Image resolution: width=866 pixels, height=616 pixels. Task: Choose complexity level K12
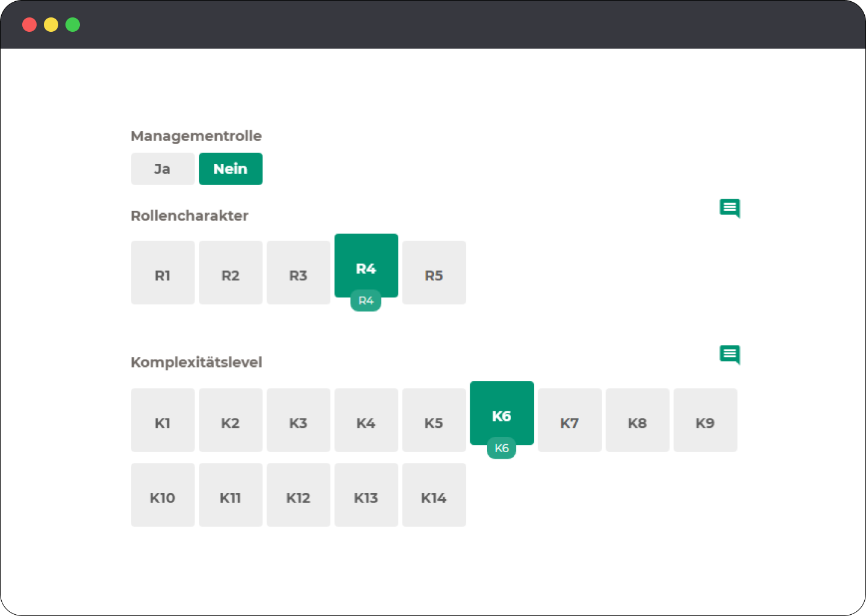pyautogui.click(x=298, y=495)
